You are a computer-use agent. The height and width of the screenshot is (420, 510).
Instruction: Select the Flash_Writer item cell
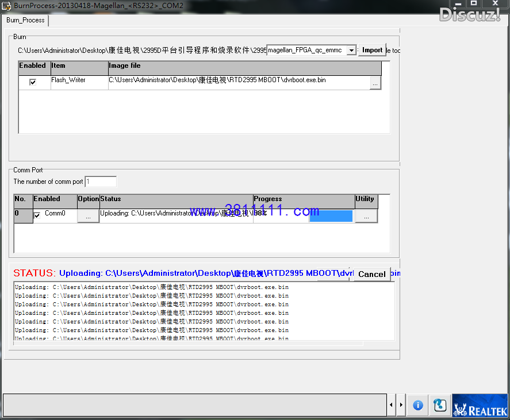coord(79,83)
